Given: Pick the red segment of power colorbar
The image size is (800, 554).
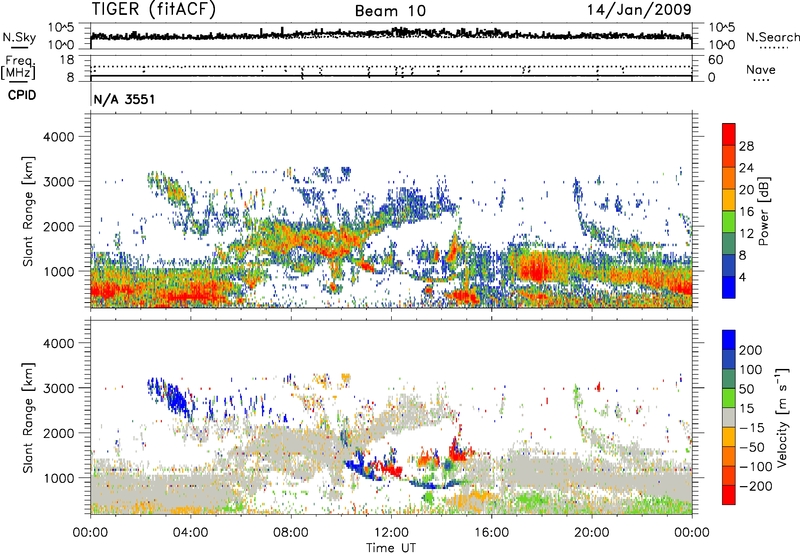Looking at the screenshot, I should point(729,134).
